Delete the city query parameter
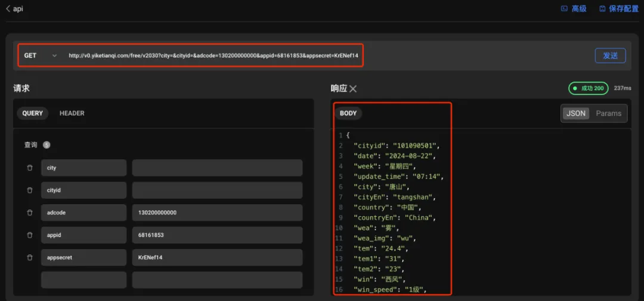This screenshot has height=301, width=644. [x=30, y=168]
